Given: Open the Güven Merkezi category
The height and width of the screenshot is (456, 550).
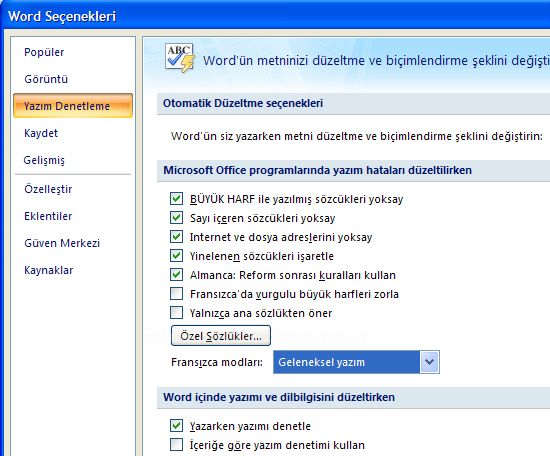Looking at the screenshot, I should click(62, 243).
